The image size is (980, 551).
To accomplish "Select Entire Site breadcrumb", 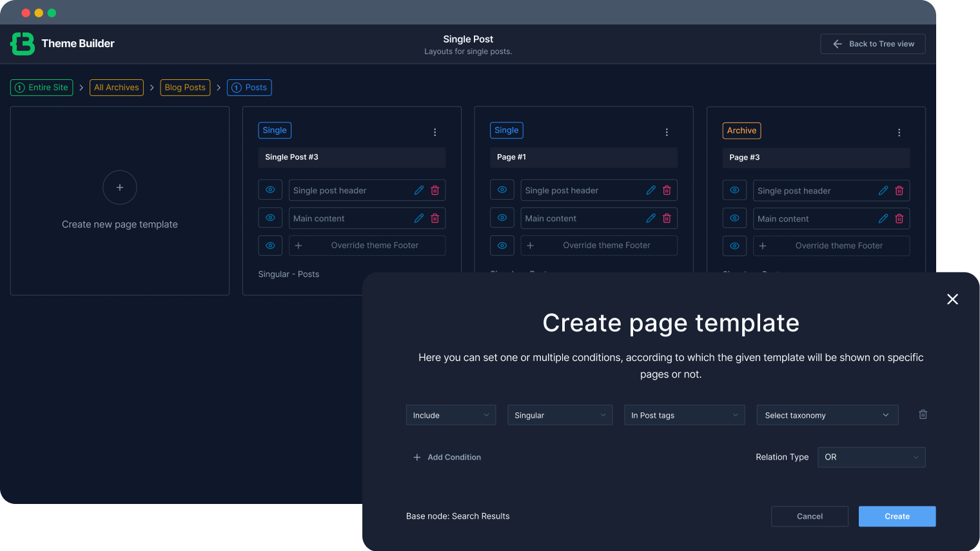I will click(x=42, y=88).
